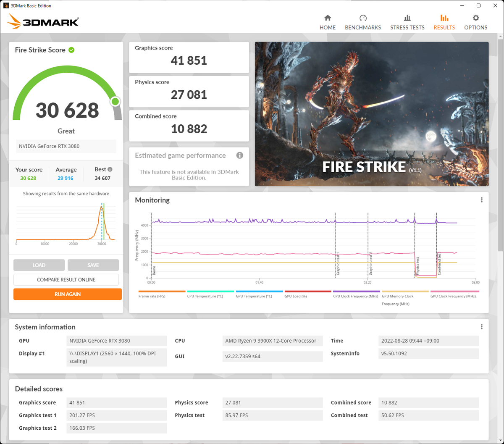
Task: Toggle the GPU Memory Clock Frequency legend series
Action: click(405, 298)
